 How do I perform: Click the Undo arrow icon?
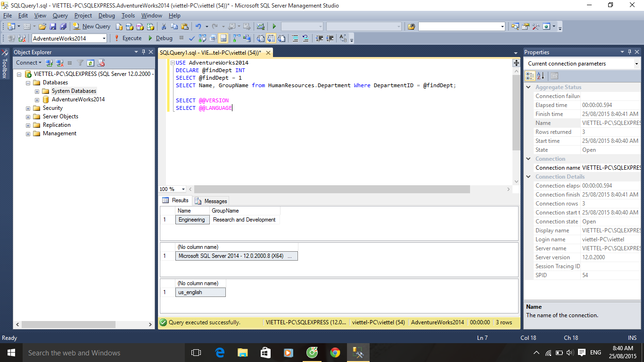pyautogui.click(x=198, y=26)
